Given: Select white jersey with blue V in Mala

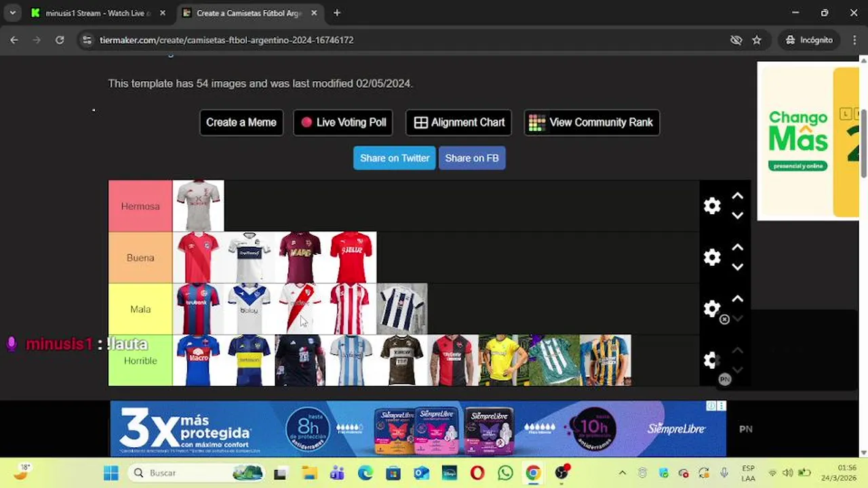Looking at the screenshot, I should pyautogui.click(x=249, y=309).
